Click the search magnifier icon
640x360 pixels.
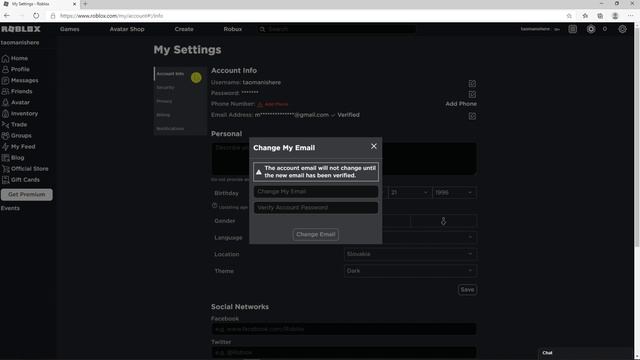262,29
